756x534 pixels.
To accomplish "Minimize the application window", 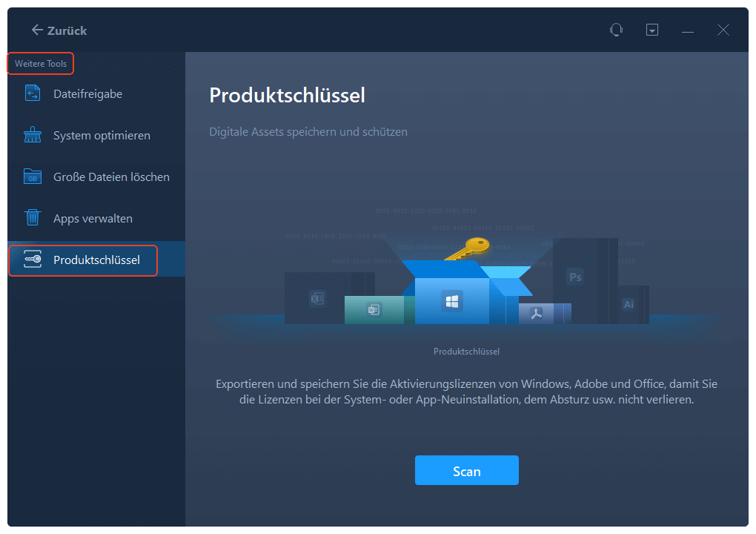I will 688,30.
